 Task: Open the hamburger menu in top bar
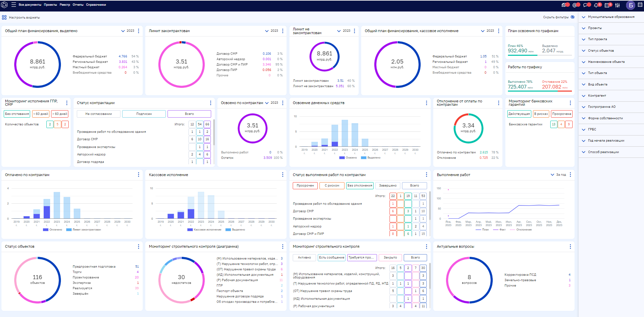14,5
